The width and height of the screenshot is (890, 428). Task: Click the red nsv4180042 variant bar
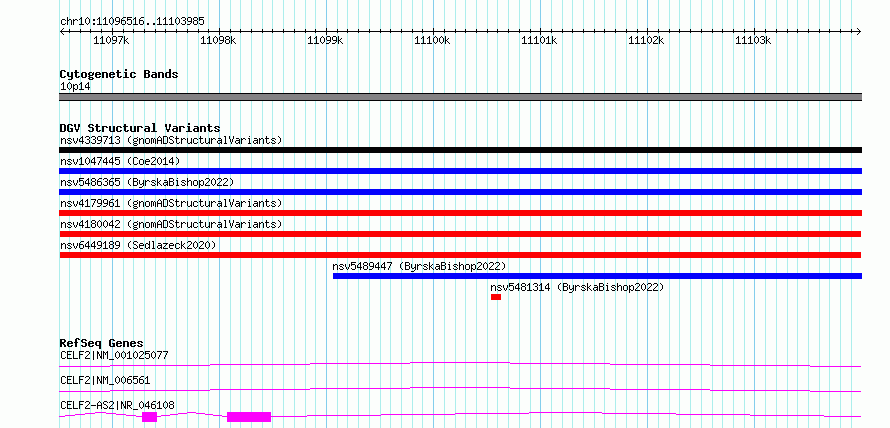(x=460, y=234)
